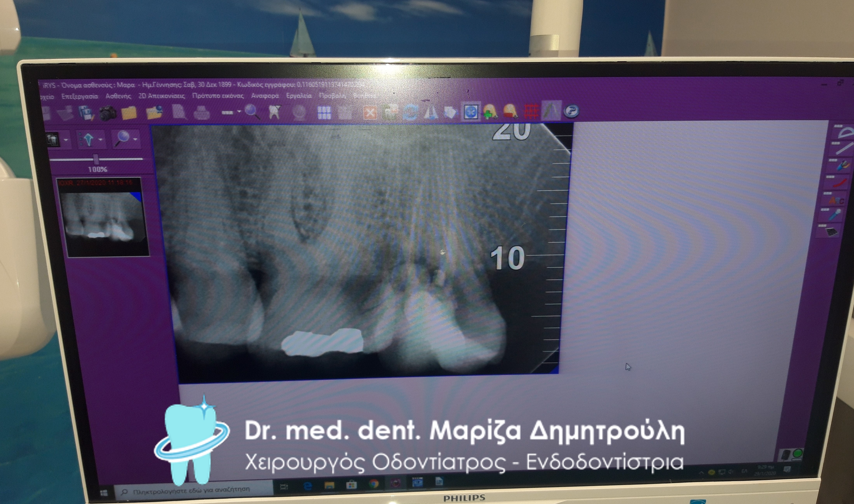Toggle the highlighted green implant tool button
This screenshot has width=854, height=504.
(550, 111)
